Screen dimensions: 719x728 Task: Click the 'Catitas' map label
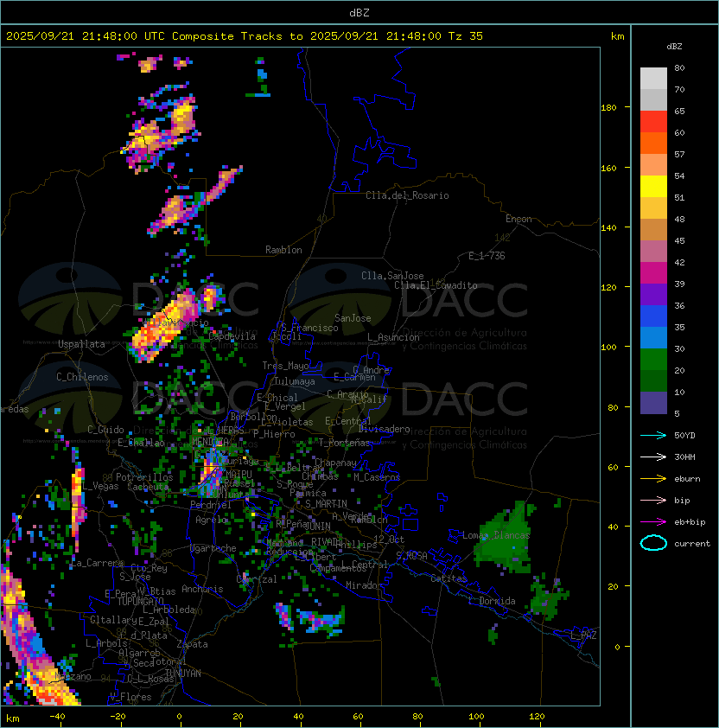pos(449,578)
